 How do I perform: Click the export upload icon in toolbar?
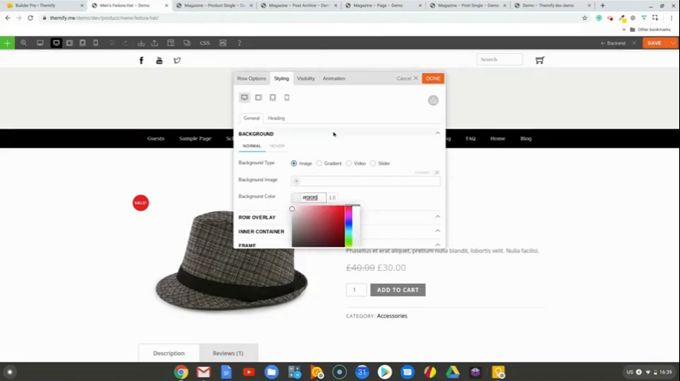[x=154, y=43]
